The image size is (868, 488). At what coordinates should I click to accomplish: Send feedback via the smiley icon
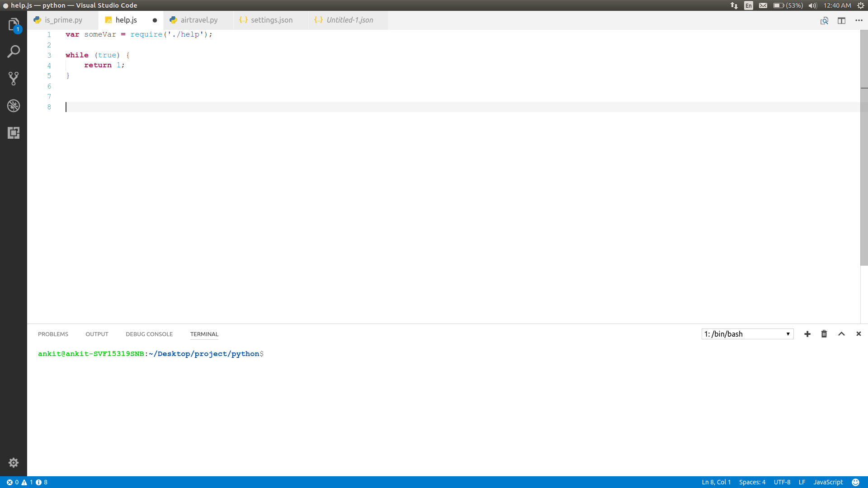click(856, 482)
